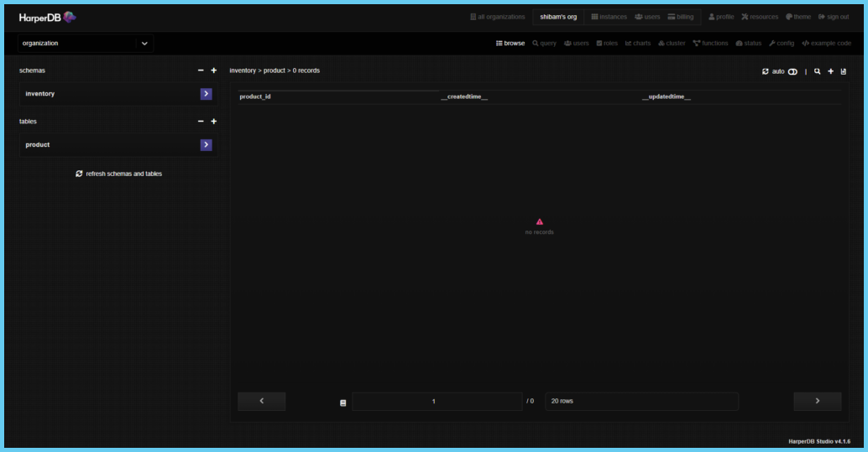868x452 pixels.
Task: Expand the product table arrow
Action: click(x=206, y=145)
